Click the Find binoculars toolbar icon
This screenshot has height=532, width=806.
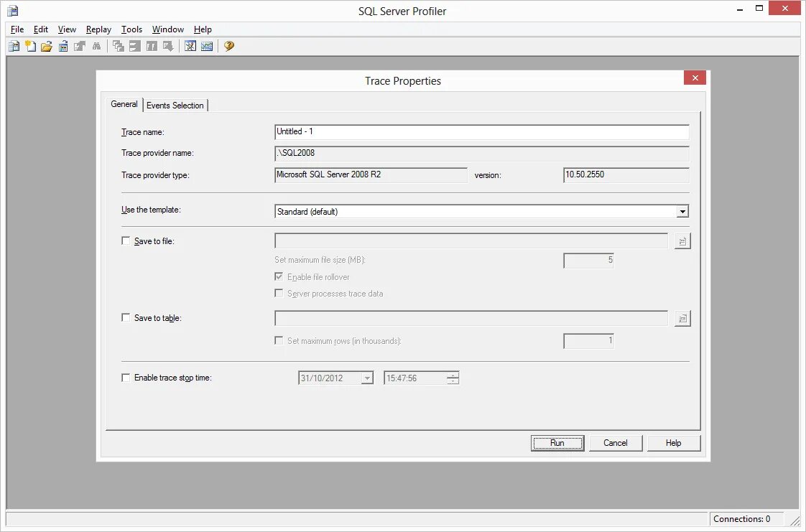96,46
